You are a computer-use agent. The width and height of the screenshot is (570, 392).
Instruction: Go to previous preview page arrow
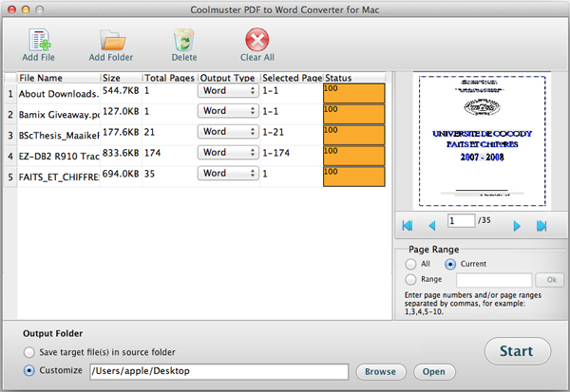[432, 226]
